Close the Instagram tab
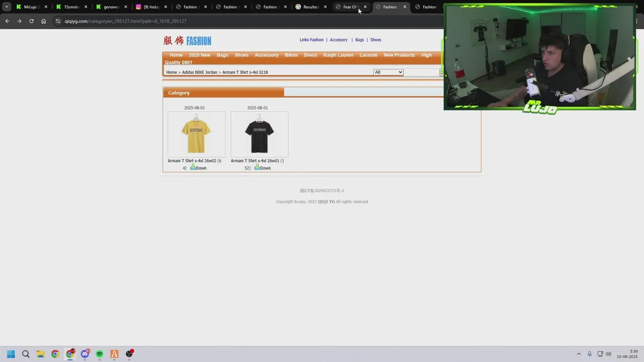 click(166, 7)
